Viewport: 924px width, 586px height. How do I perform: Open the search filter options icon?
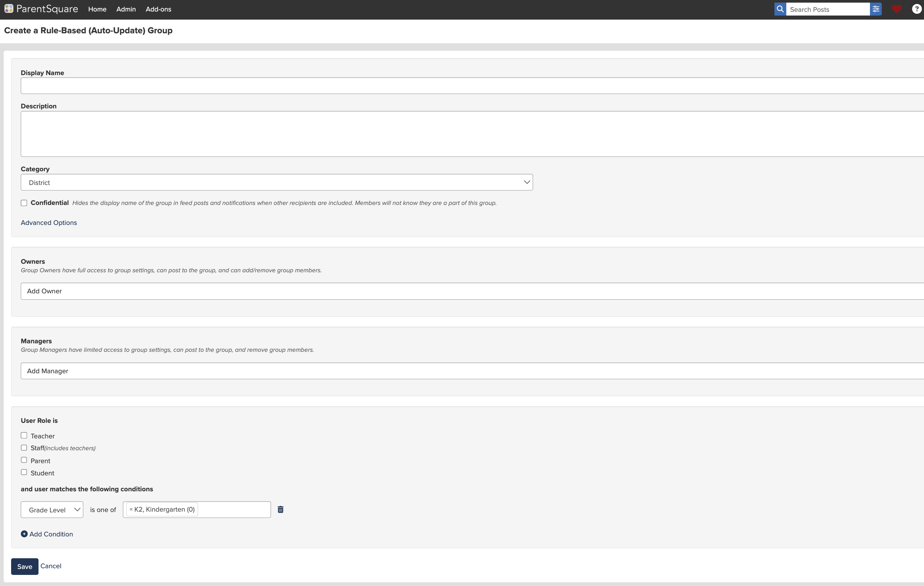876,9
